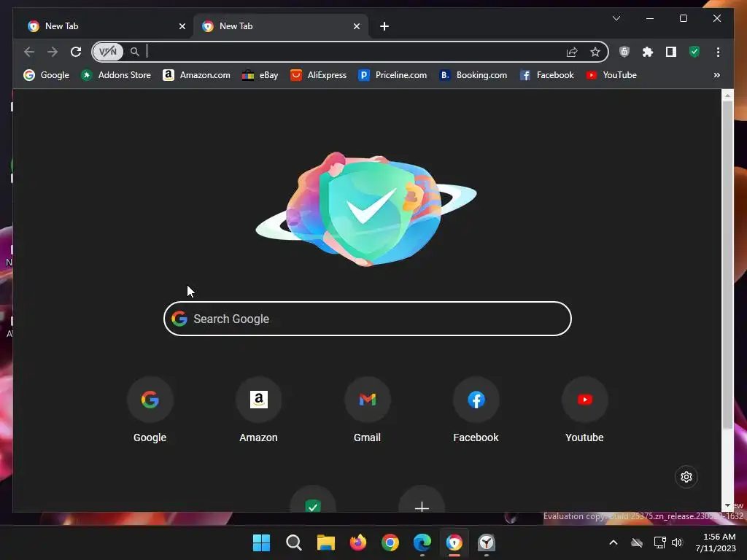
Task: Open the Priceline.com bookmark
Action: pos(392,75)
